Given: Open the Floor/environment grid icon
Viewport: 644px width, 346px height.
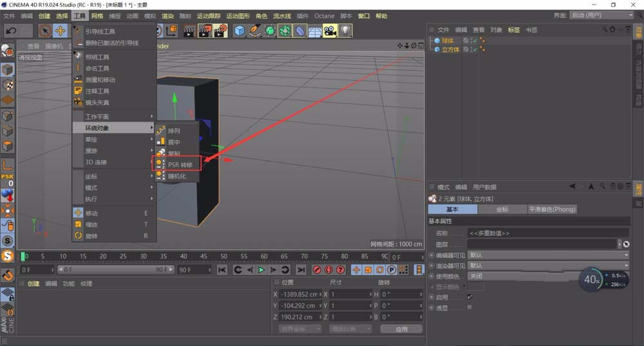Looking at the screenshot, I should pos(315,30).
